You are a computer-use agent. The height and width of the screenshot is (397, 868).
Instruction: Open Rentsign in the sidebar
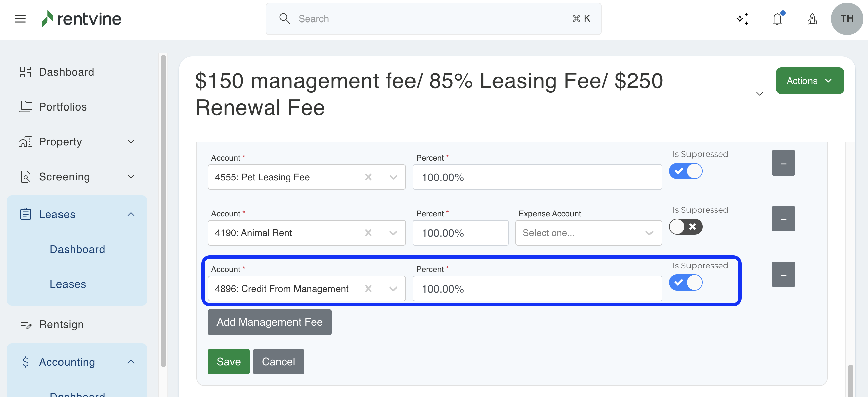61,324
